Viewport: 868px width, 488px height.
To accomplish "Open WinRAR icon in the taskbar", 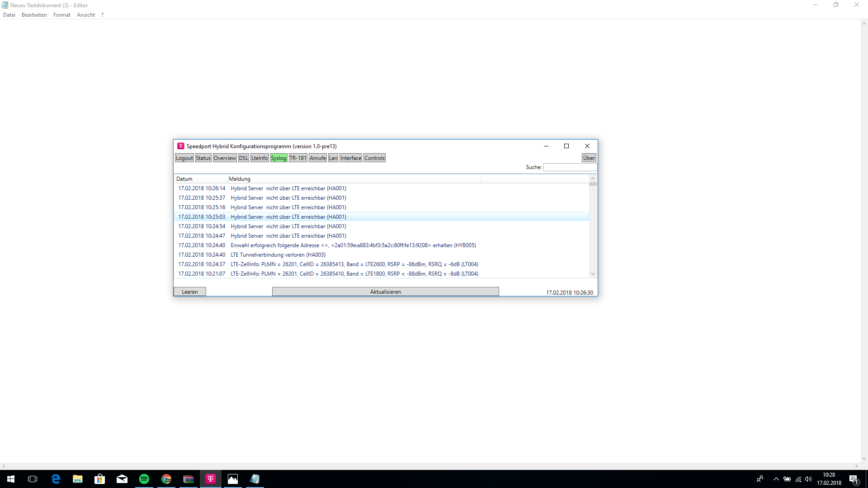I will [189, 479].
